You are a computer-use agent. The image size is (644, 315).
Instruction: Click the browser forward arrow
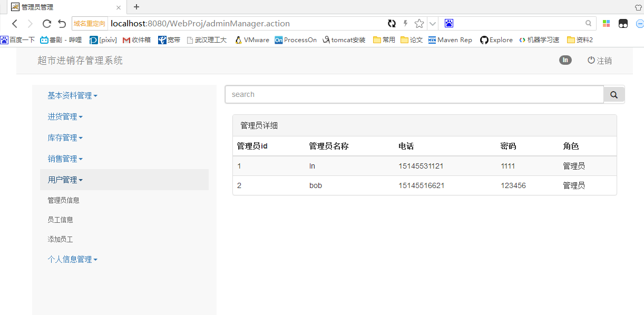pos(30,24)
